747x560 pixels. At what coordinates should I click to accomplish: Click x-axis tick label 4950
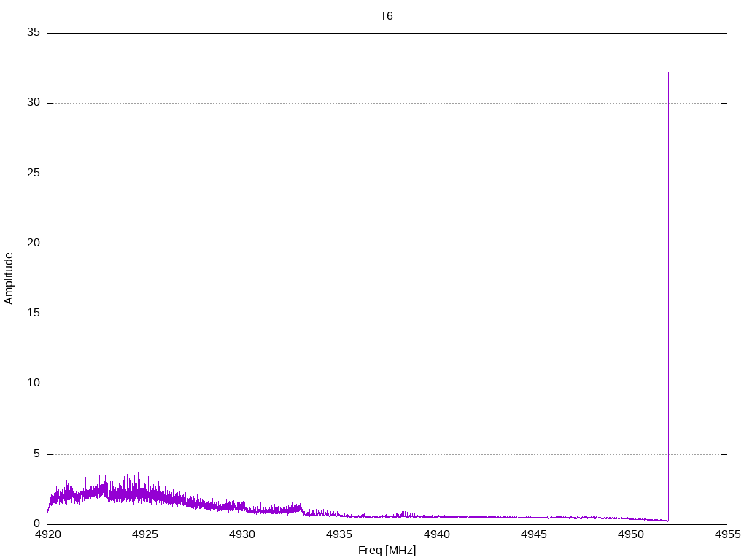pyautogui.click(x=630, y=534)
